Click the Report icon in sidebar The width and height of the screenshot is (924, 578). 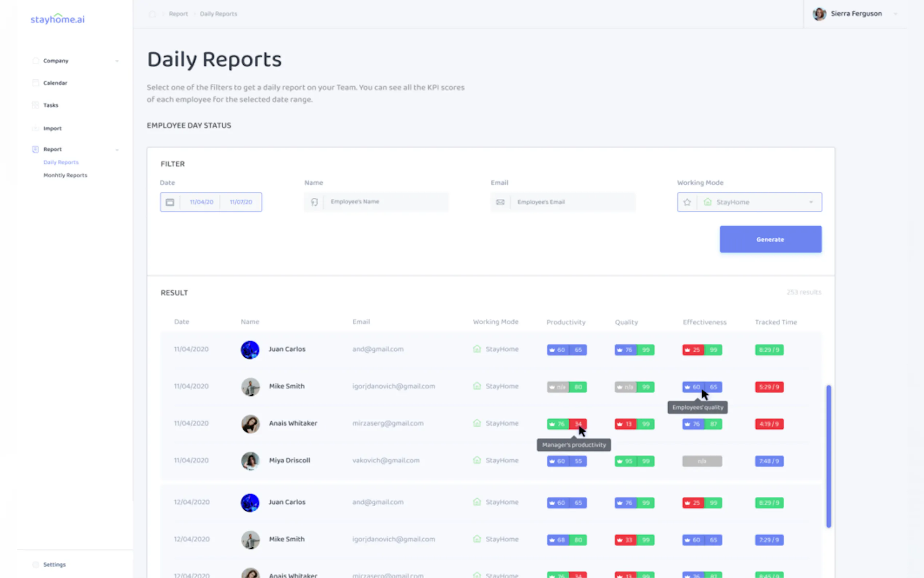(35, 150)
